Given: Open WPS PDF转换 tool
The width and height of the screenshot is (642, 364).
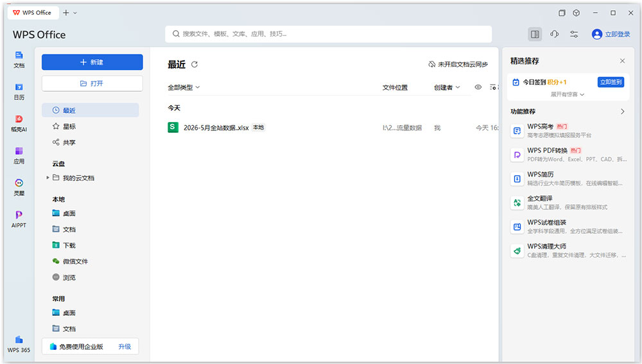Looking at the screenshot, I should tap(569, 155).
